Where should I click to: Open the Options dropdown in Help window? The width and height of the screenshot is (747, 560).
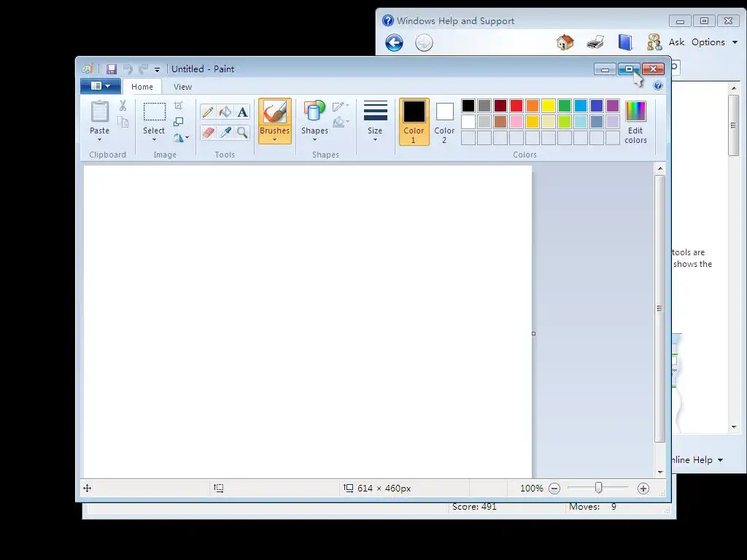click(x=715, y=42)
